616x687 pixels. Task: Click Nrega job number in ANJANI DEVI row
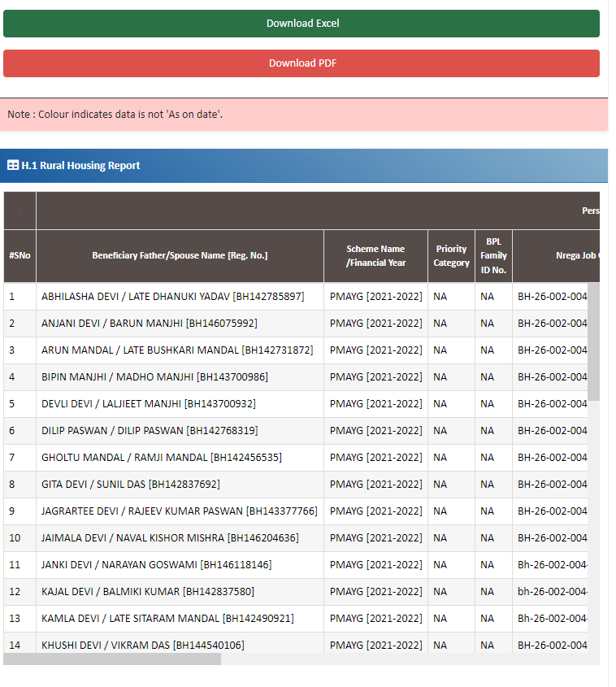tap(552, 324)
